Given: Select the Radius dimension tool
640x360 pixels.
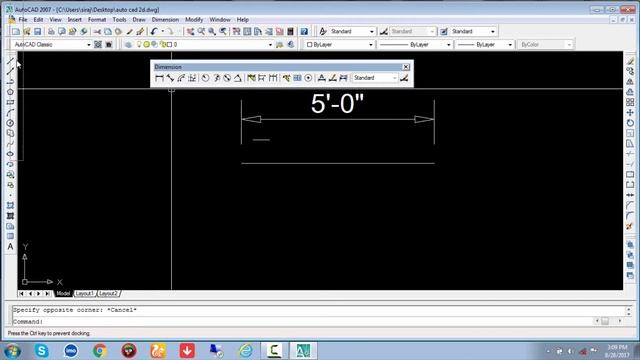Looking at the screenshot, I should click(205, 78).
